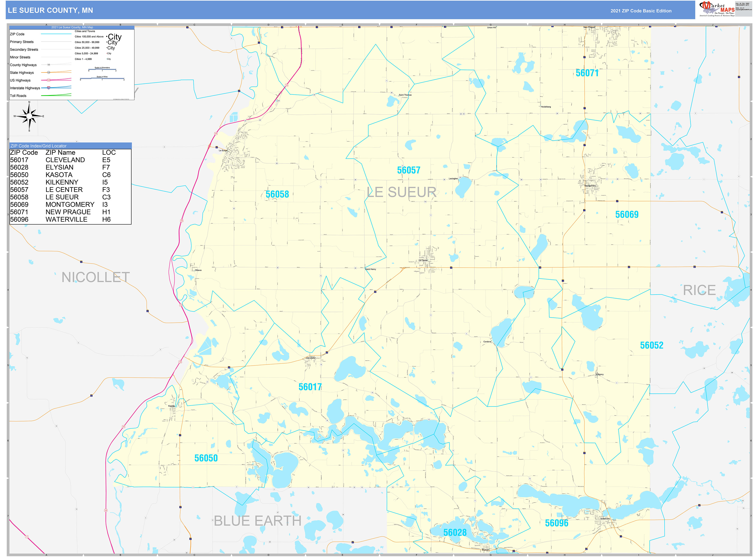The width and height of the screenshot is (756, 557).
Task: Click the State Highways circle 123 marker
Action: click(x=49, y=72)
